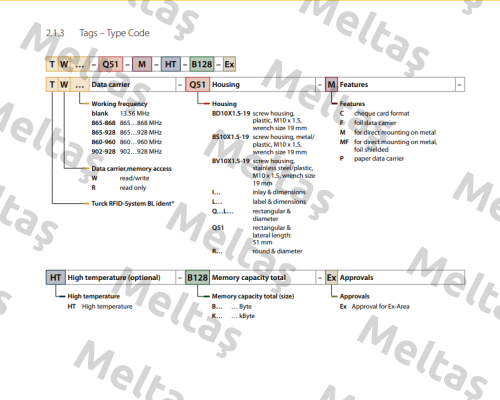Select the "foil data carrier" feature
500x400 pixels.
375,123
